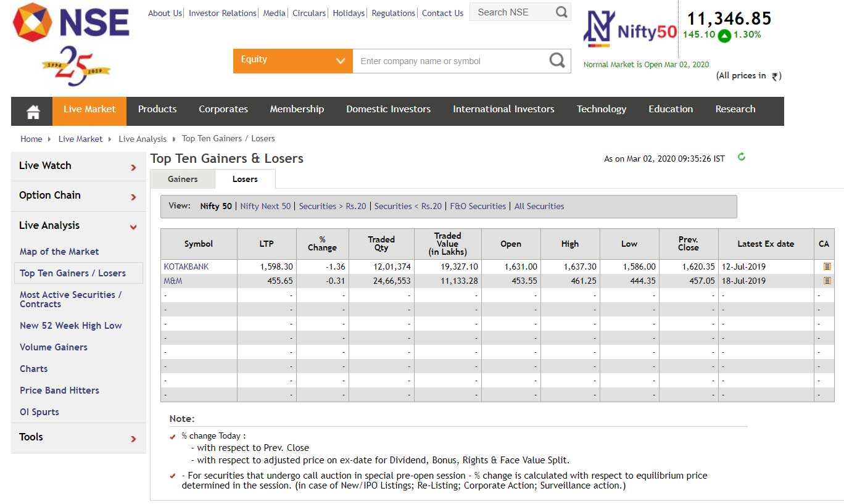Open the KOTAKBANK symbol link
This screenshot has height=504, width=844.
click(x=186, y=266)
